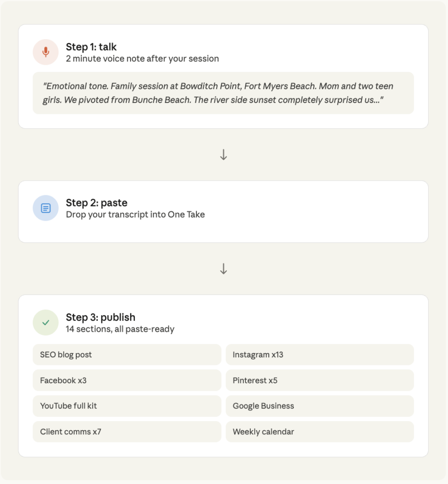Screen dimensions: 448x484
Task: Click the voice note transcript quote box
Action: pyautogui.click(x=223, y=93)
